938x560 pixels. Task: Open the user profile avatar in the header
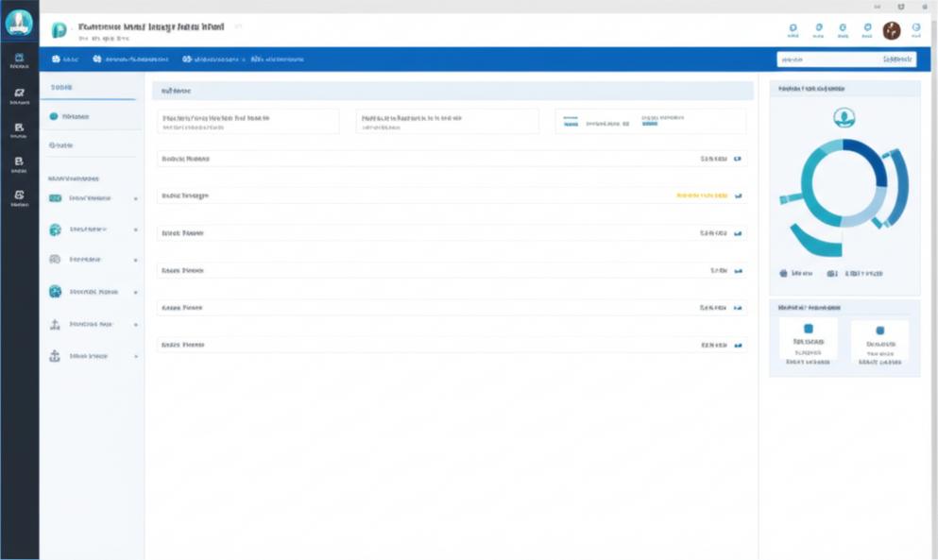tap(891, 30)
